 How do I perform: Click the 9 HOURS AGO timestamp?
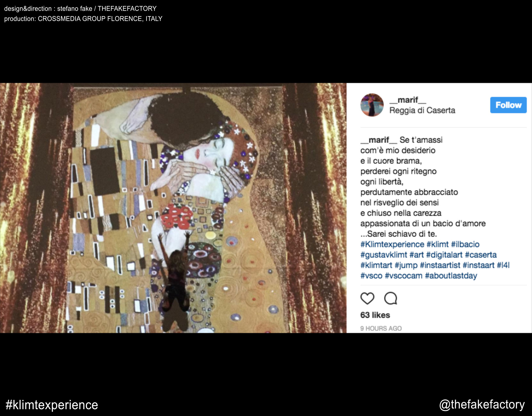click(x=381, y=328)
